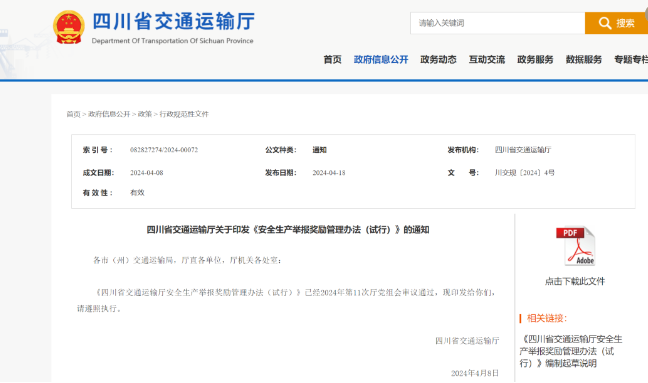Click the 点击下载此文件 download link
The width and height of the screenshot is (648, 383).
click(575, 281)
